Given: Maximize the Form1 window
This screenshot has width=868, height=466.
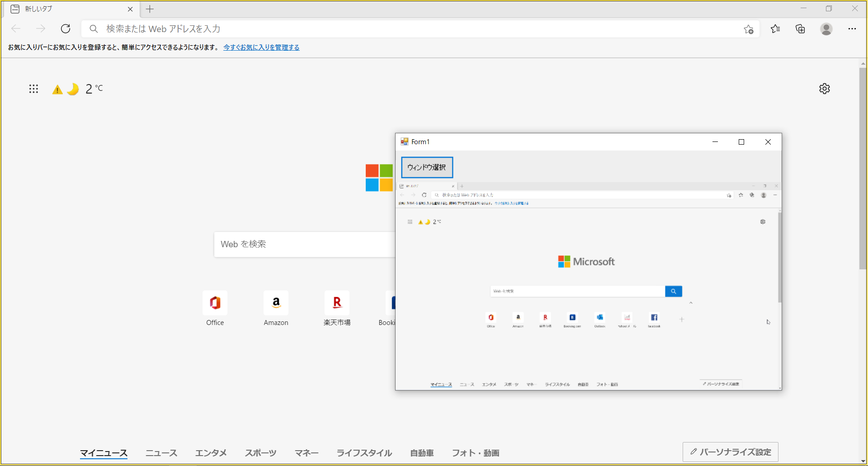Looking at the screenshot, I should point(741,142).
